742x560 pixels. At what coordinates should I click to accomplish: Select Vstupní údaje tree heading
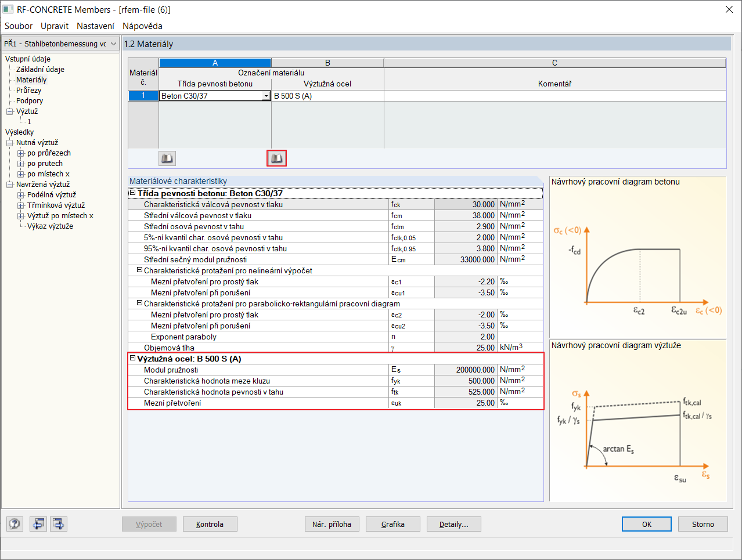coord(28,59)
